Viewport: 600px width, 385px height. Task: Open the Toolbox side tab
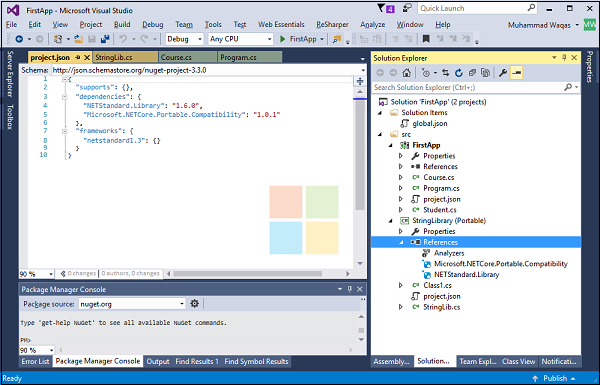click(10, 116)
